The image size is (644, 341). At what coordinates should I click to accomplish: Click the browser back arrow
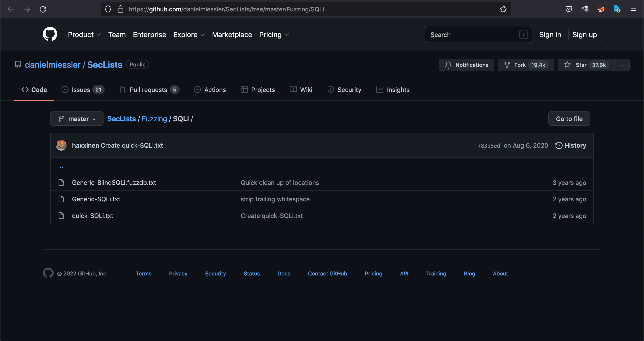pyautogui.click(x=11, y=9)
